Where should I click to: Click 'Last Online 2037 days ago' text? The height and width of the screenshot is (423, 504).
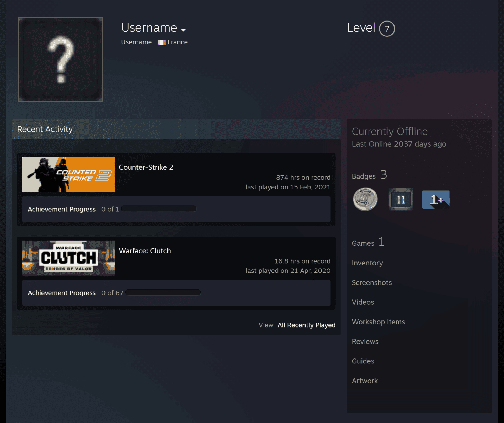[399, 144]
